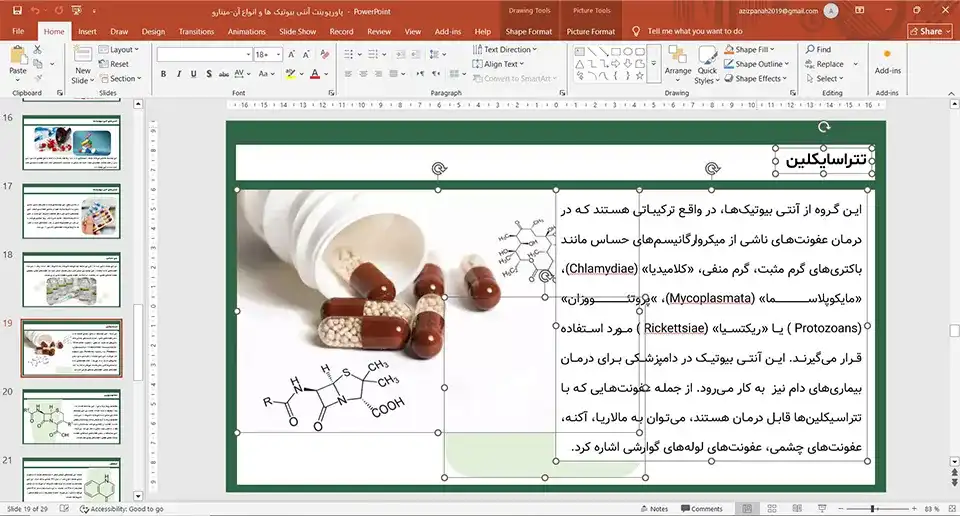Click the Format Painter icon

coord(39,78)
